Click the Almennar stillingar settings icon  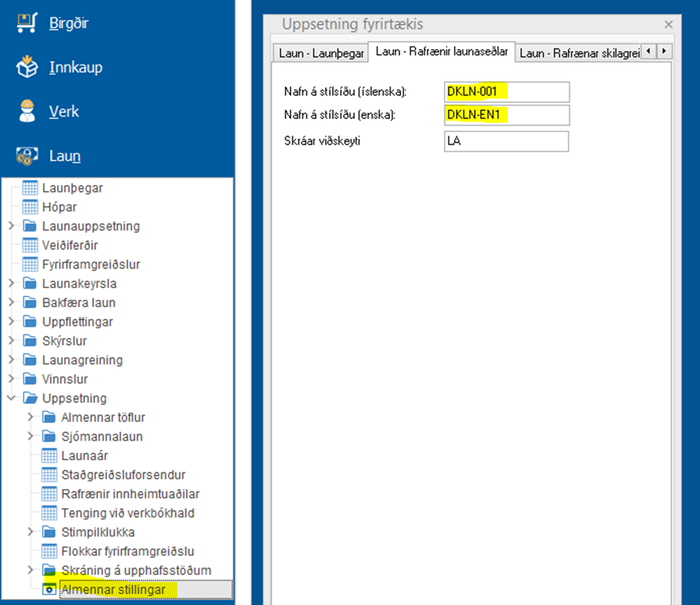49,590
